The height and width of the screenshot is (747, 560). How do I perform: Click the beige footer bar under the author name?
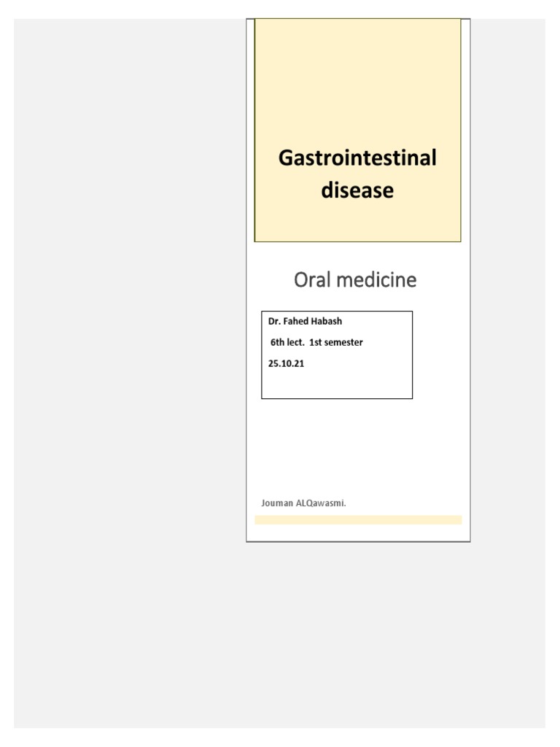(357, 520)
